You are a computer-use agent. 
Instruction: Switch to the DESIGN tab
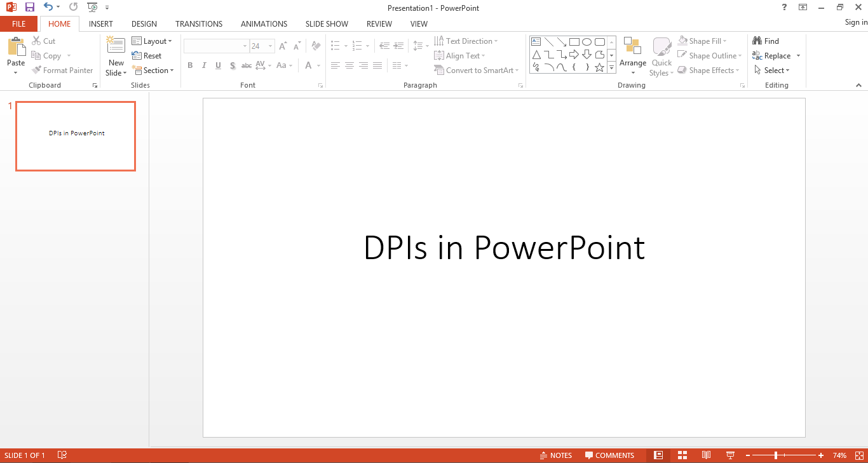click(x=144, y=24)
